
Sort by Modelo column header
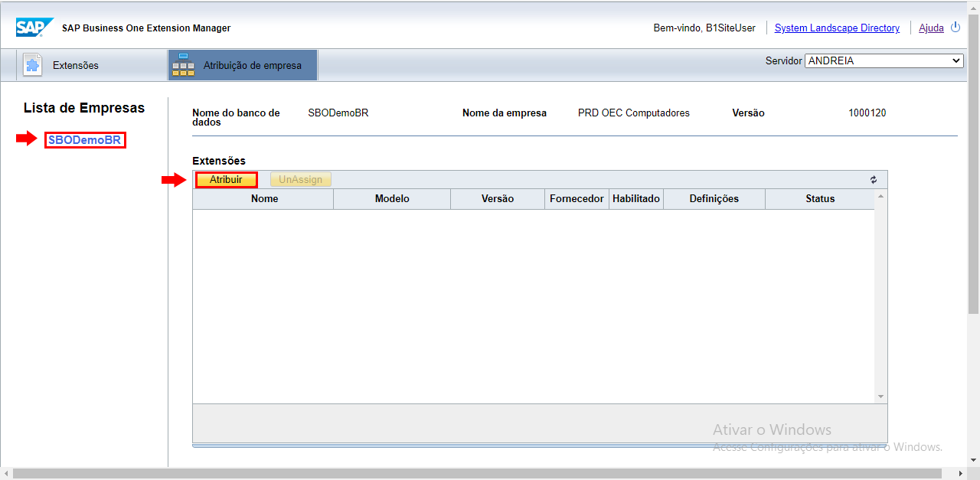point(392,198)
